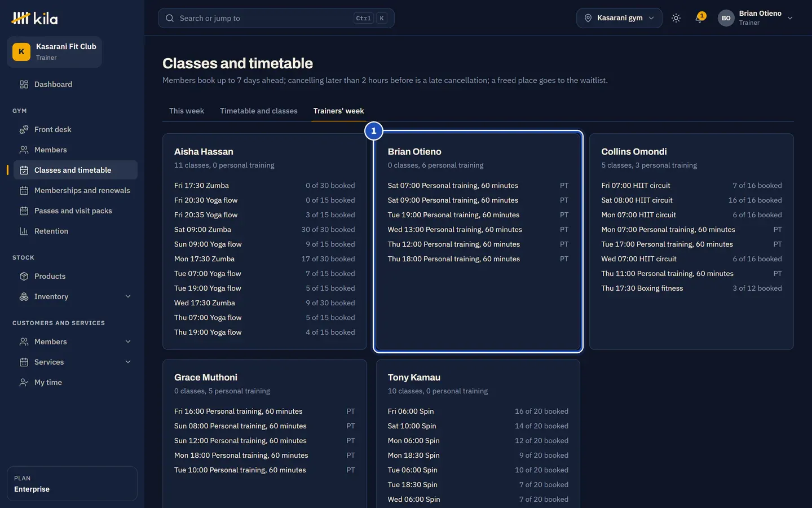Switch to the This week tab
This screenshot has width=812, height=508.
point(187,111)
